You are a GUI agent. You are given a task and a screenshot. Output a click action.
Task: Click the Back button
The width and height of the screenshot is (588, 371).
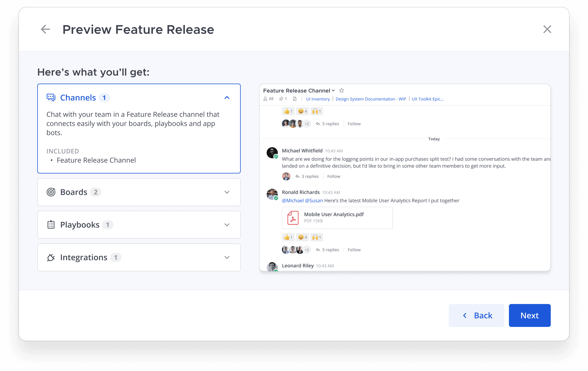point(476,315)
